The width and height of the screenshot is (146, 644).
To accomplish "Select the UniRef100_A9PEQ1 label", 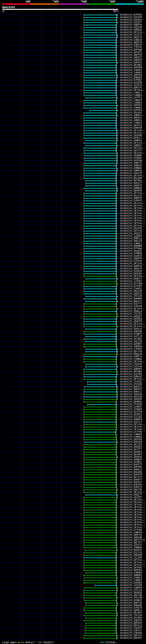I will point(131,30).
